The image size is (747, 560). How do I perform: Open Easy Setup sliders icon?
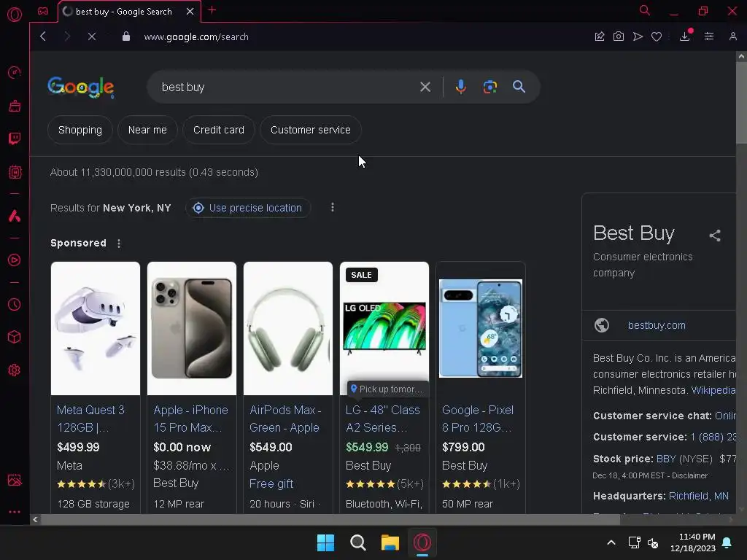[709, 36]
